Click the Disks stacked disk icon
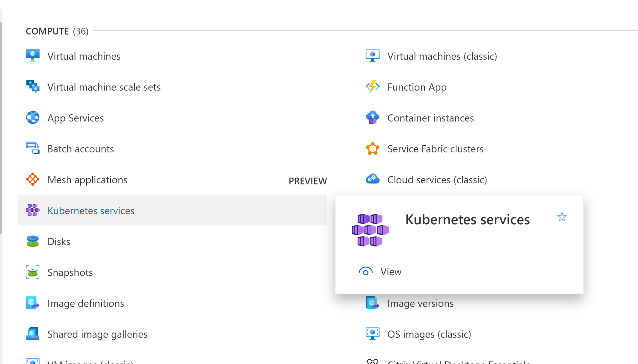Image resolution: width=638 pixels, height=364 pixels. point(33,241)
